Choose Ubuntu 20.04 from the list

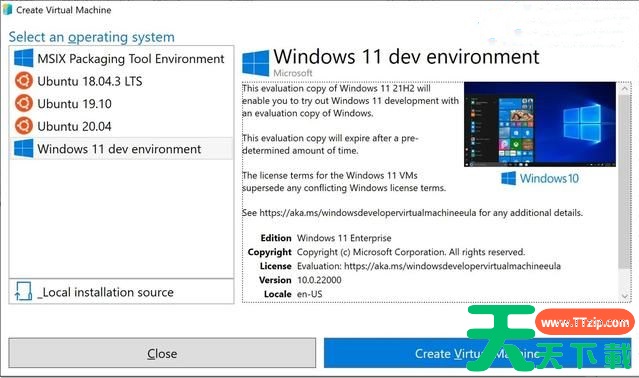click(121, 126)
